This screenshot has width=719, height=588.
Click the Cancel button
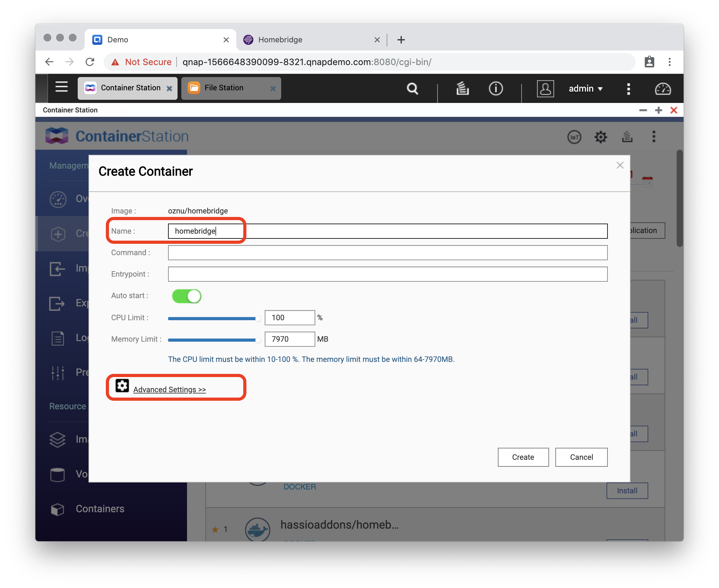[581, 457]
